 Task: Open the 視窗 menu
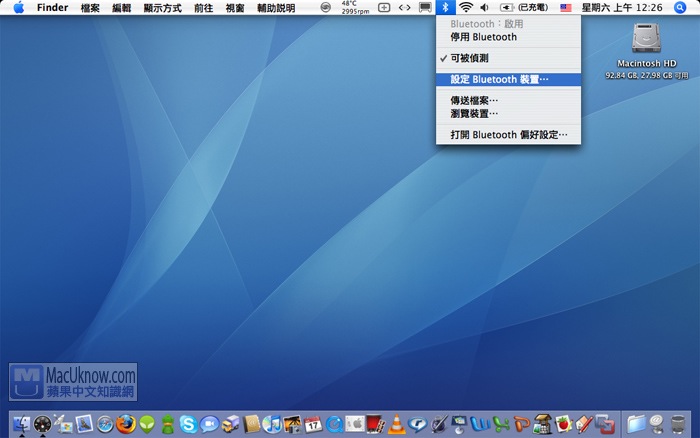click(x=235, y=8)
